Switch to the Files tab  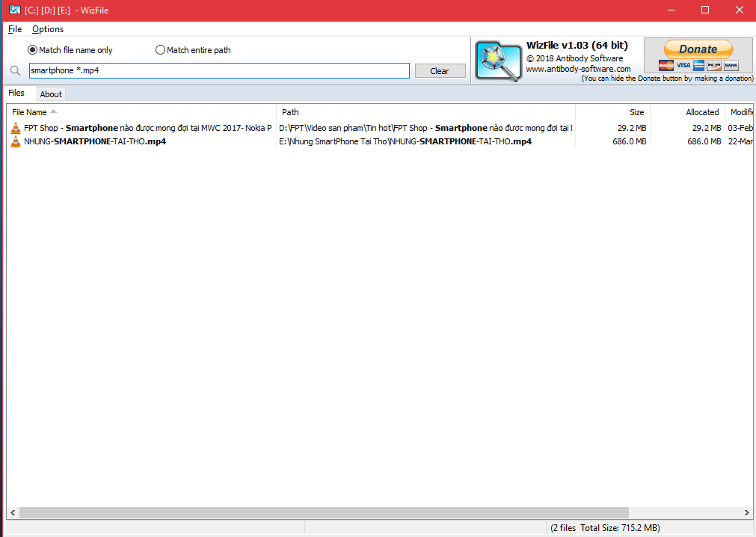pyautogui.click(x=16, y=93)
